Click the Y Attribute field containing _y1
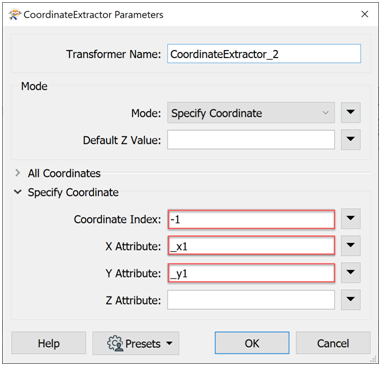Screen dimensions: 381x366 point(251,273)
